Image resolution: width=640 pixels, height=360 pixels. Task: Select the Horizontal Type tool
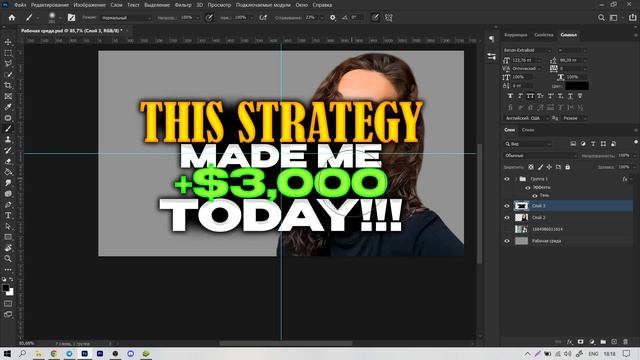8,215
